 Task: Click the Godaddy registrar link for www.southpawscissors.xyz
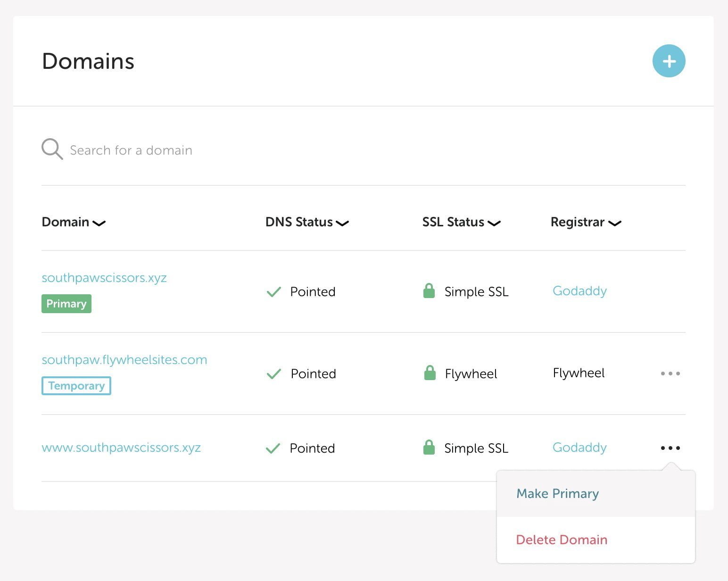coord(579,447)
